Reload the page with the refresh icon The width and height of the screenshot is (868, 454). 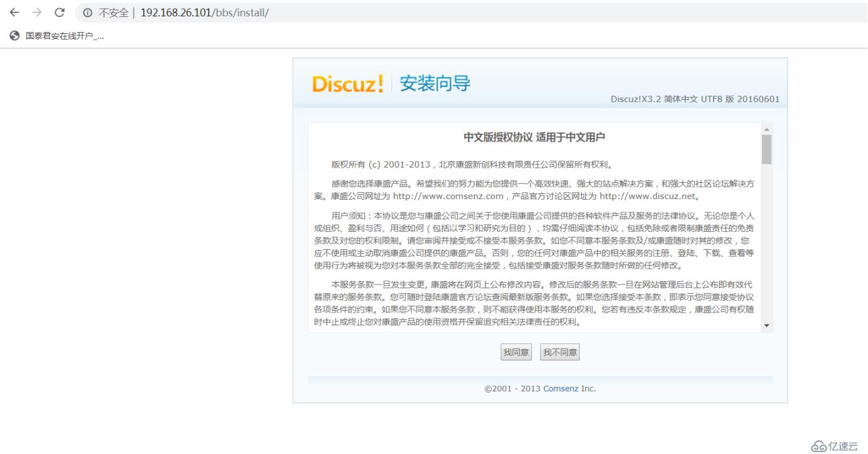60,13
